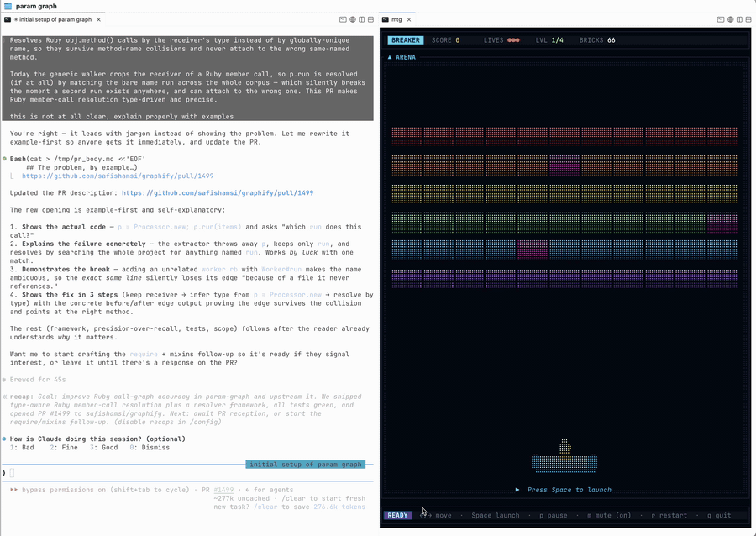The image size is (756, 536).
Task: Click the play arrow before Press Space
Action: (x=517, y=490)
